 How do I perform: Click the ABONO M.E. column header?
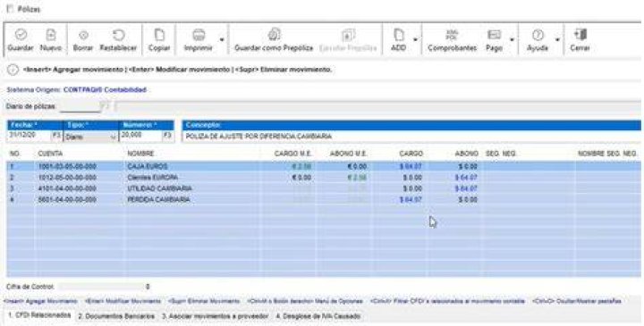348,154
